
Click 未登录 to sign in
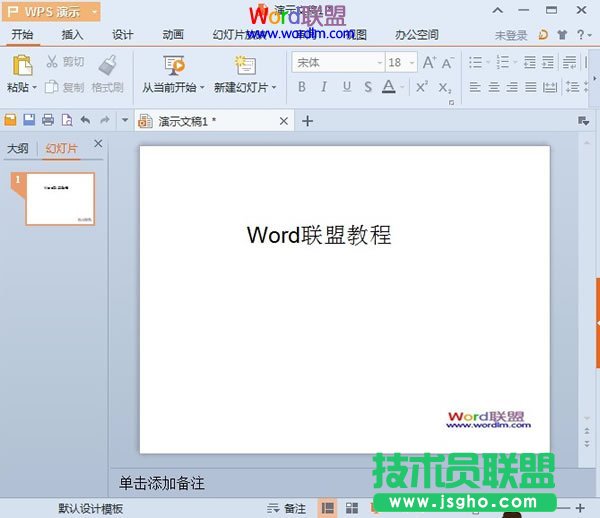click(511, 36)
